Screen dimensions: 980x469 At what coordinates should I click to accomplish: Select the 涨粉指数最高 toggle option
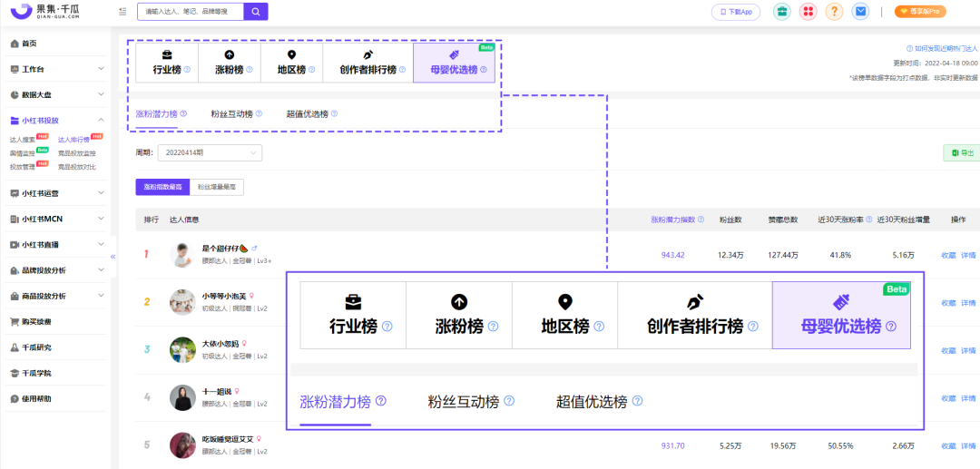click(162, 187)
